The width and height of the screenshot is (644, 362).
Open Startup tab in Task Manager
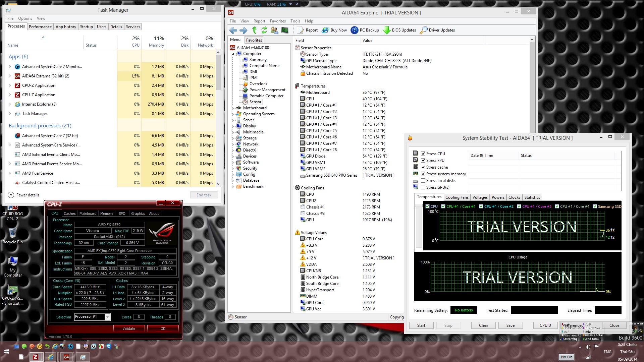(x=86, y=27)
